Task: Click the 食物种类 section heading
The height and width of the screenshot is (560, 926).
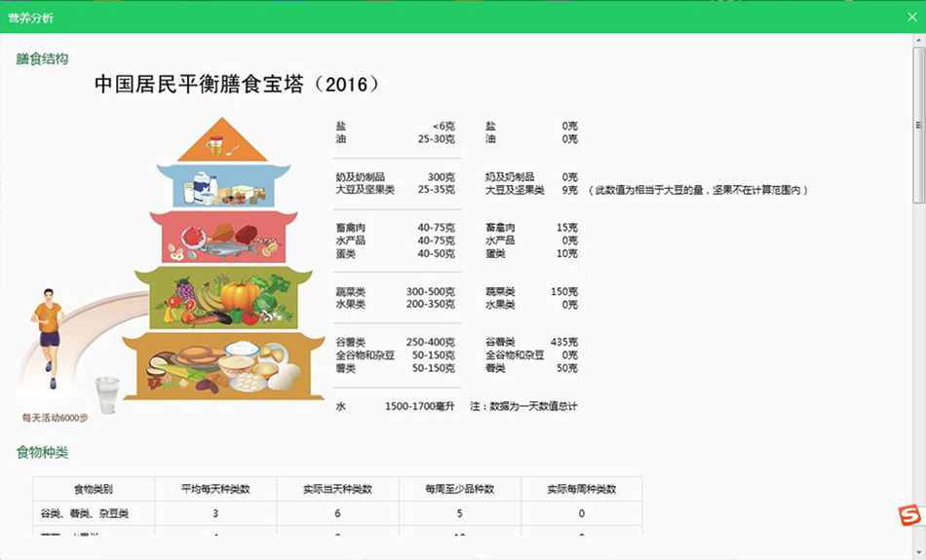Action: click(43, 453)
